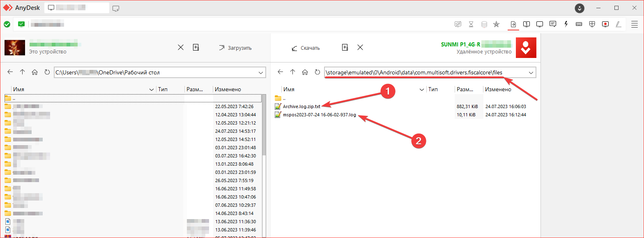Select the file transfer icon with red underline
Viewport: 644px width, 238px height.
coord(513,24)
